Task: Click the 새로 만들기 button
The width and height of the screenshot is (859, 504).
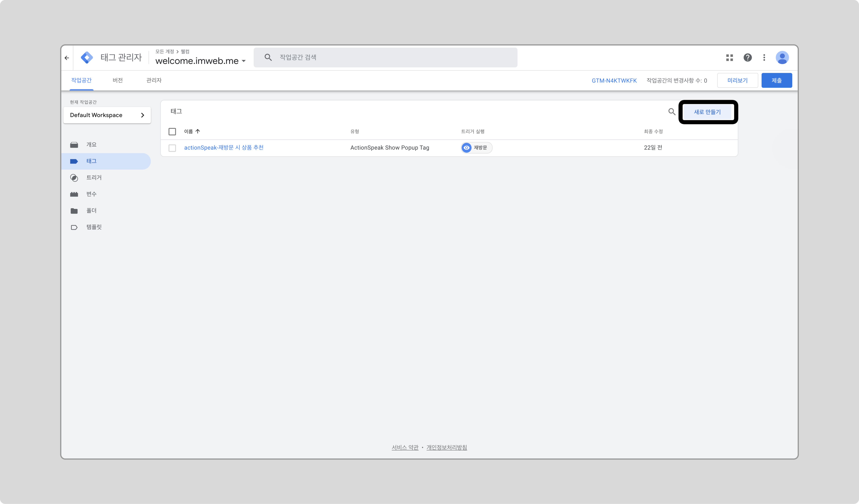Action: click(x=708, y=112)
